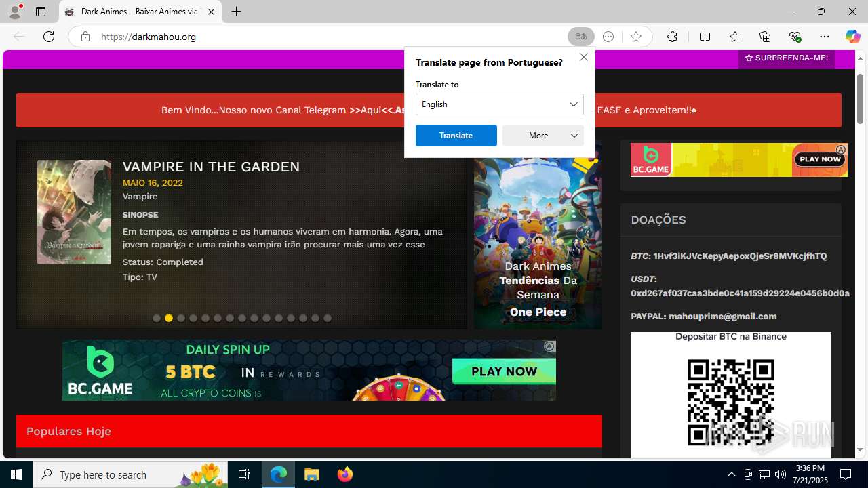
Task: Close the Dark Animes browser tab
Action: pos(211,12)
